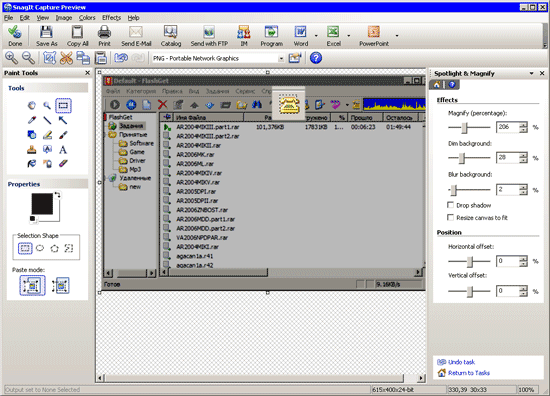Click the Undo task link
Image resolution: width=550 pixels, height=396 pixels.
461,362
